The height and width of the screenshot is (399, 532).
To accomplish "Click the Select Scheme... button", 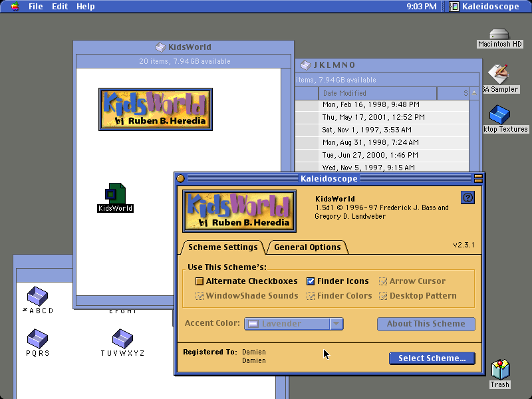I will point(432,358).
